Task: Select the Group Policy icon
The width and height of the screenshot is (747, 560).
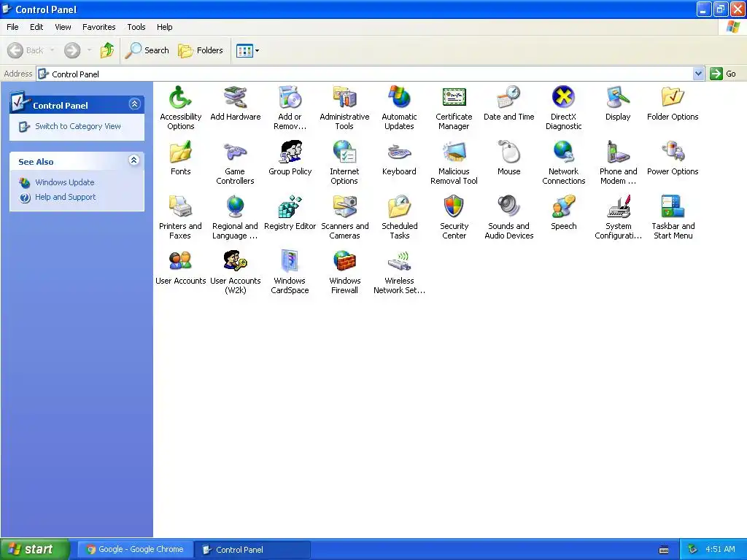Action: [x=290, y=152]
